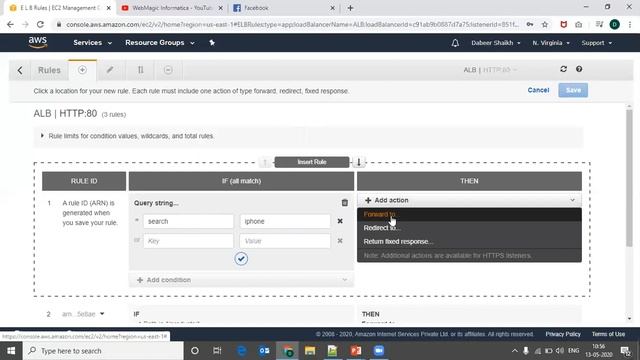
Task: Open the ALB | HTTP:80 listener dropdown
Action: point(490,70)
